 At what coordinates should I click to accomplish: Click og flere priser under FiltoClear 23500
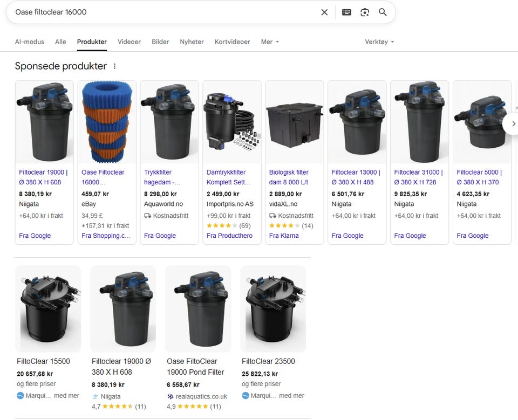(x=261, y=384)
